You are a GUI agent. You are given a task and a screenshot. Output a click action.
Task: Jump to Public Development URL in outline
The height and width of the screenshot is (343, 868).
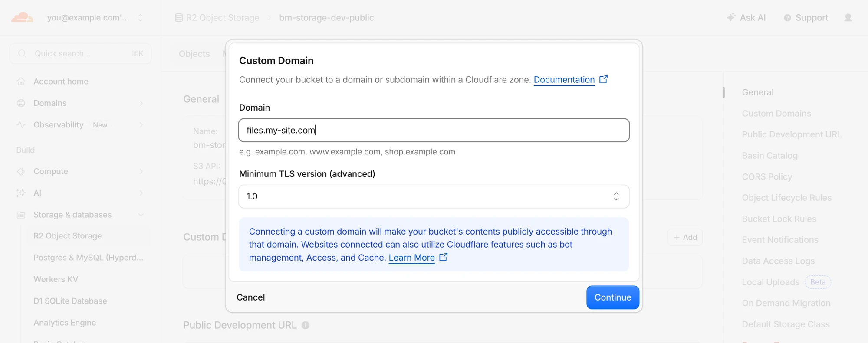(x=792, y=134)
